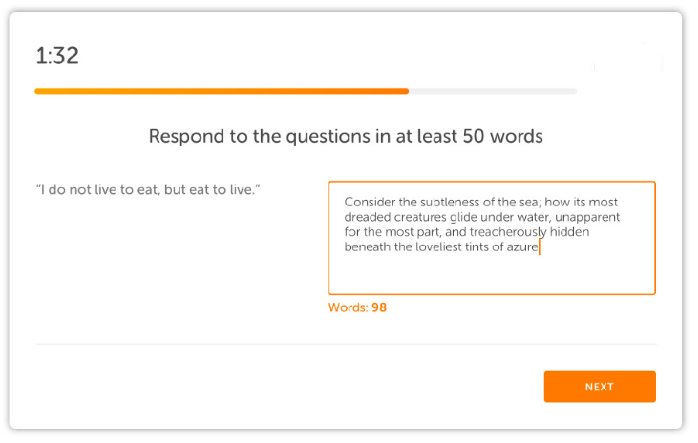The image size is (698, 443).
Task: Place cursor on the word "Consider" in the response
Action: coord(369,202)
